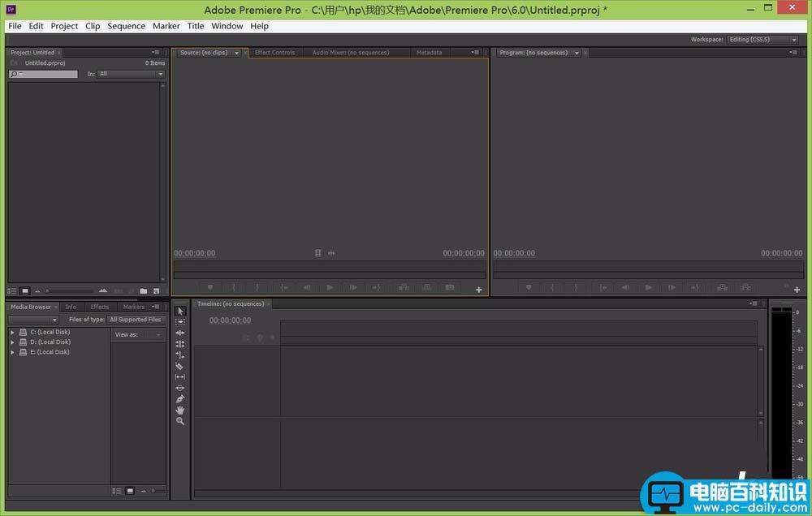Switch Project panel to icon view
The image size is (812, 516).
25,290
